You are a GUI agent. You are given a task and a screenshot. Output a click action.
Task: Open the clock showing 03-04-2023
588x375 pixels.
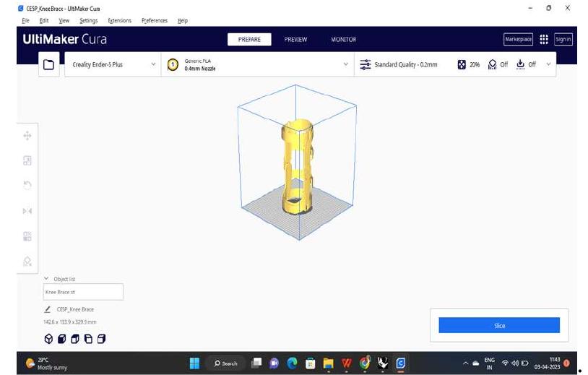548,363
